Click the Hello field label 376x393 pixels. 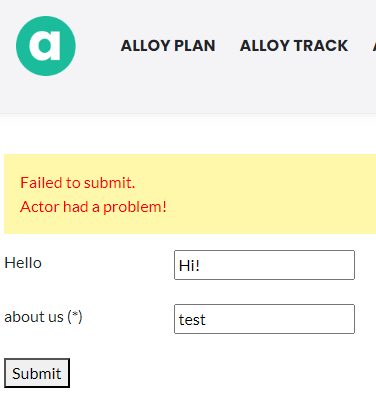click(23, 263)
